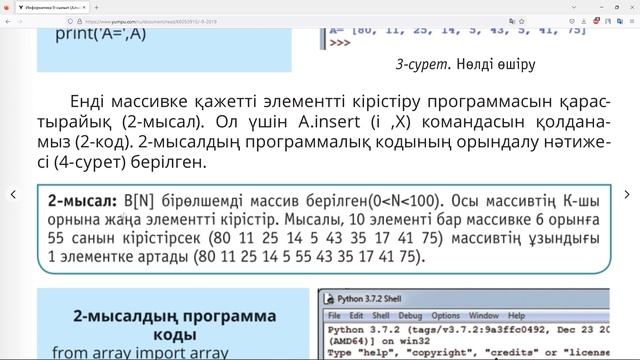Click the padlock site security icon

[x=79, y=21]
